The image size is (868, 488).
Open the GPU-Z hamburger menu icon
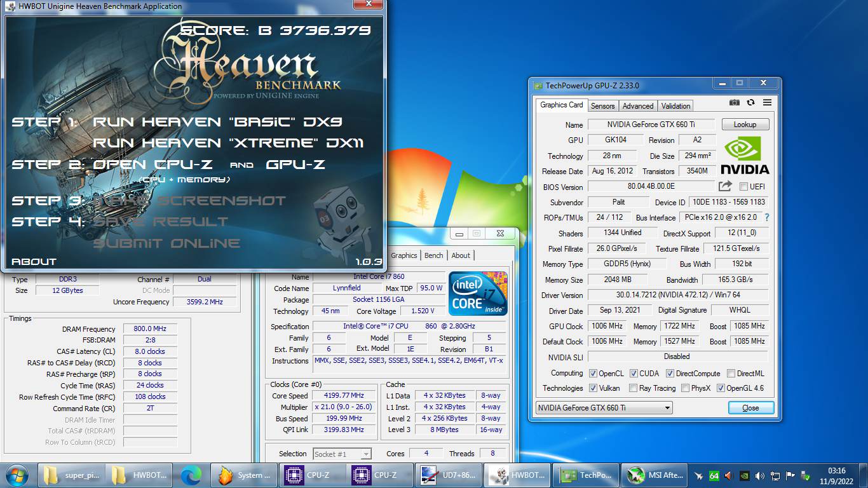pyautogui.click(x=767, y=103)
